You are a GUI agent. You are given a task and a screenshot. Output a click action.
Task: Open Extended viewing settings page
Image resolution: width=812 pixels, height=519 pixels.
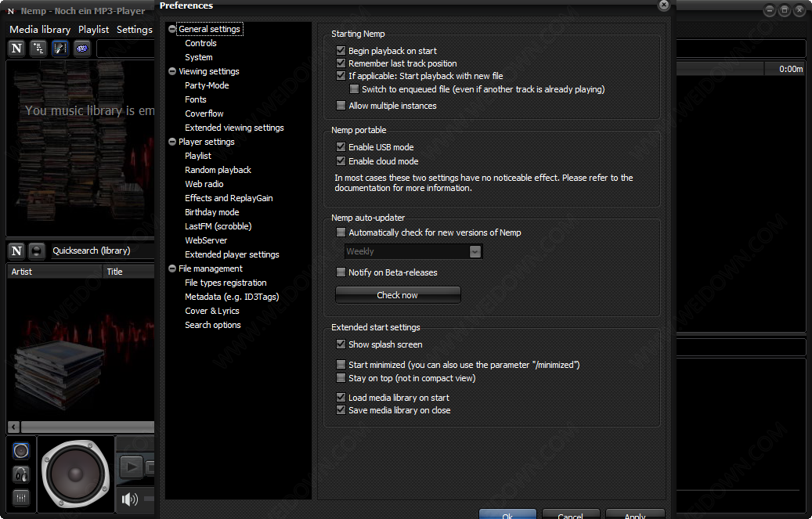click(x=234, y=128)
